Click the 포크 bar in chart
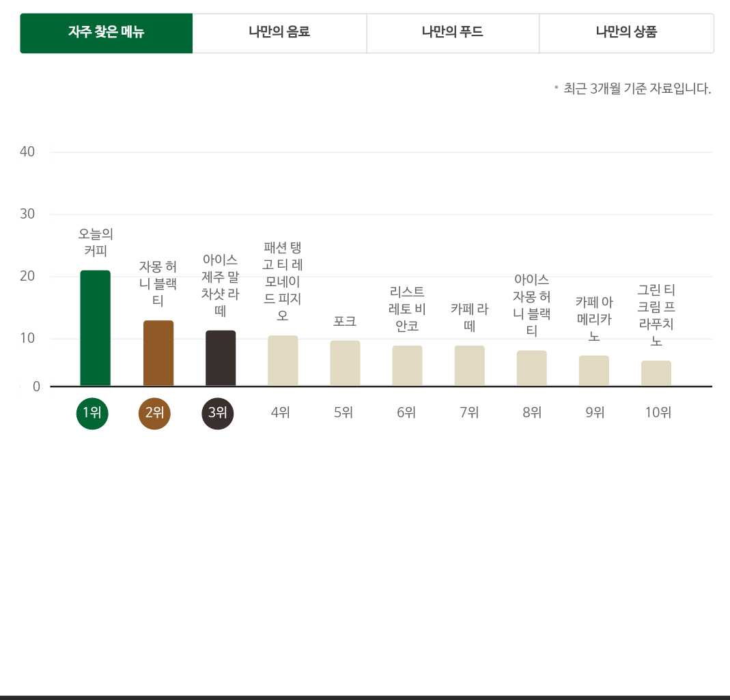 click(x=345, y=363)
